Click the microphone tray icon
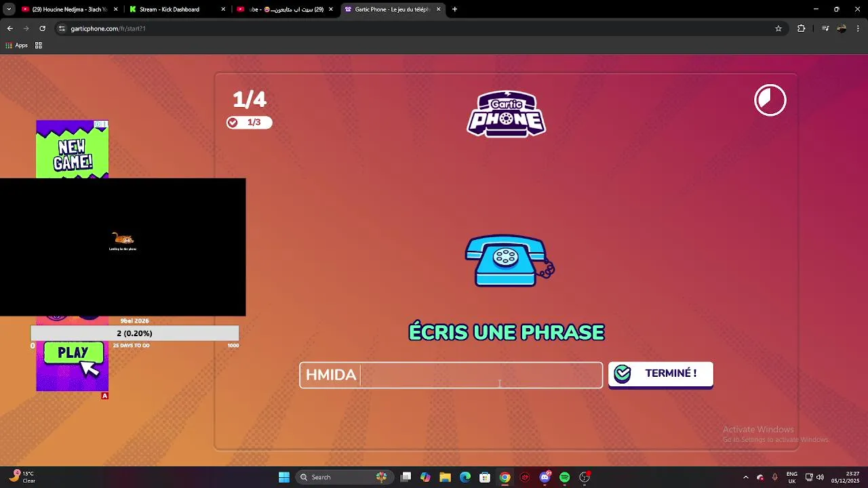 point(775,477)
